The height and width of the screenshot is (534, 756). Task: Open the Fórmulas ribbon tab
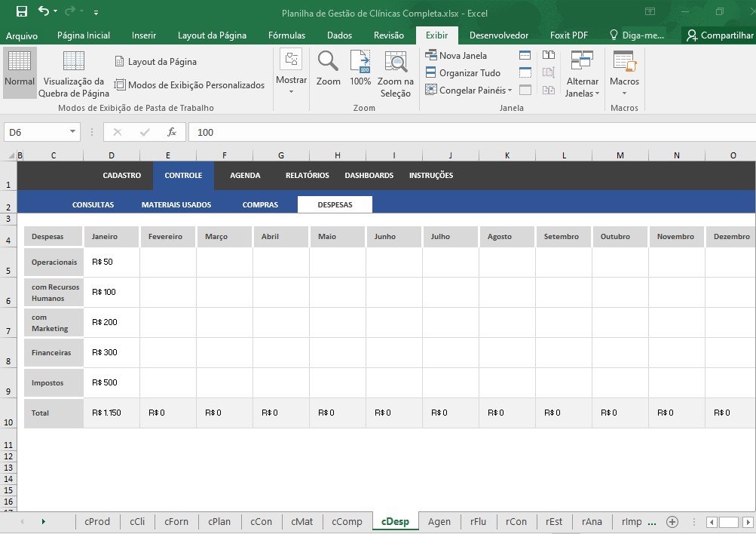(x=286, y=35)
